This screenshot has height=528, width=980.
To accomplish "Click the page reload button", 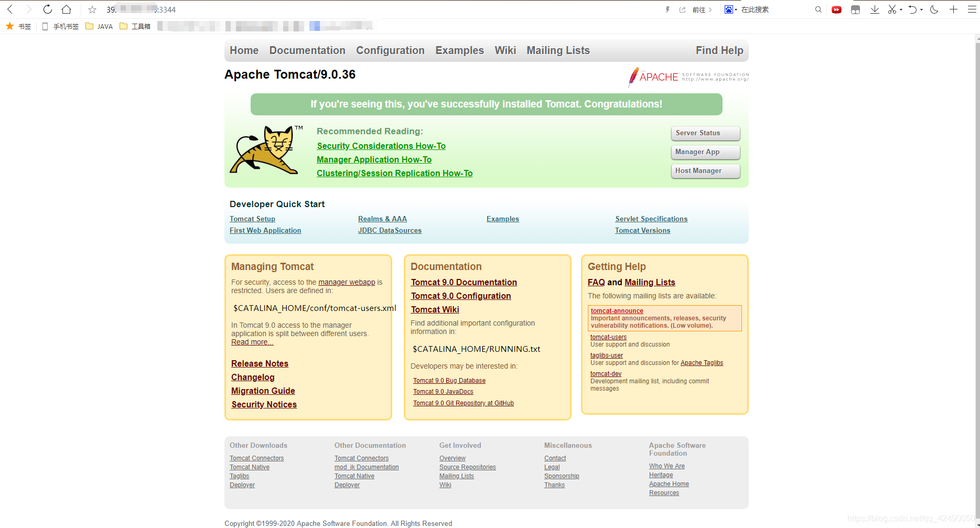I will tap(47, 9).
